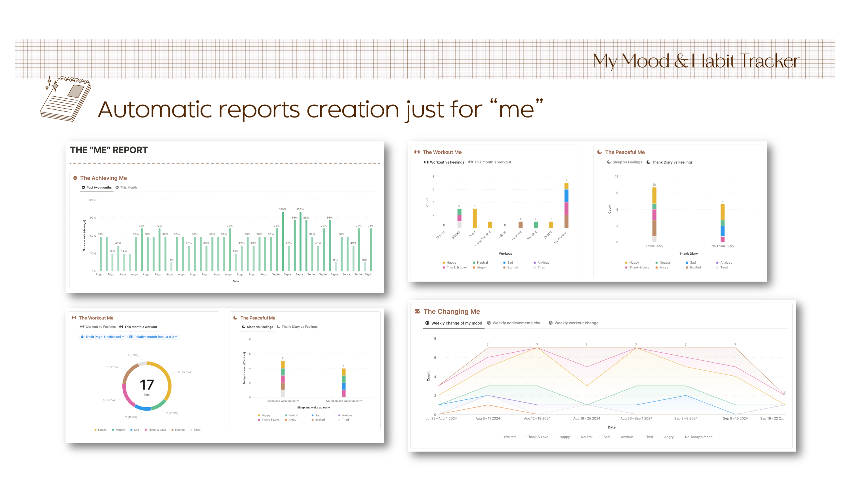Click the barcode icon in Relative month filter
Viewport: 851px width, 504px height.
[x=131, y=337]
